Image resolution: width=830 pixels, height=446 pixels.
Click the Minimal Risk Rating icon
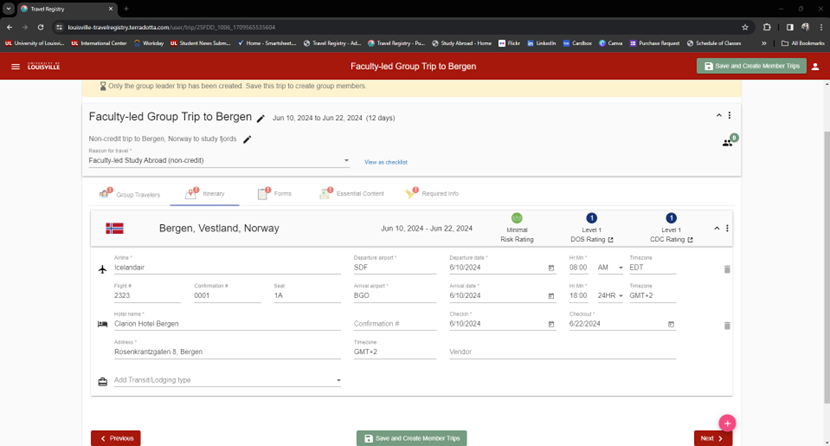point(517,218)
